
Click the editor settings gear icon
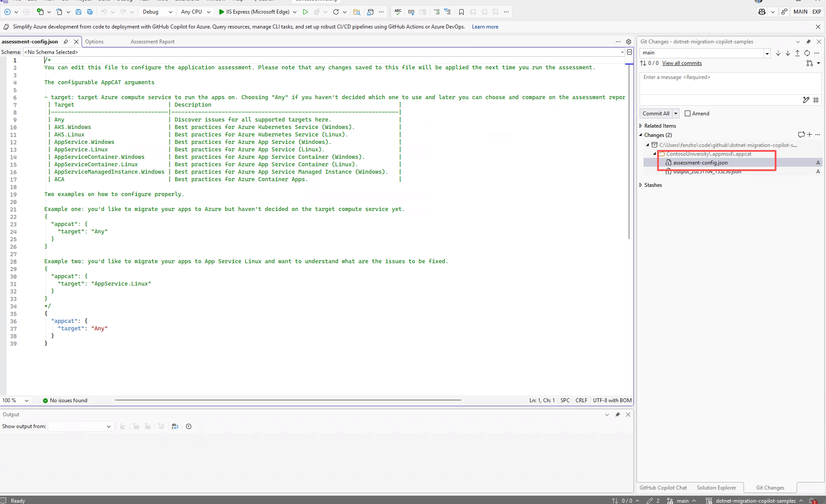click(x=629, y=42)
